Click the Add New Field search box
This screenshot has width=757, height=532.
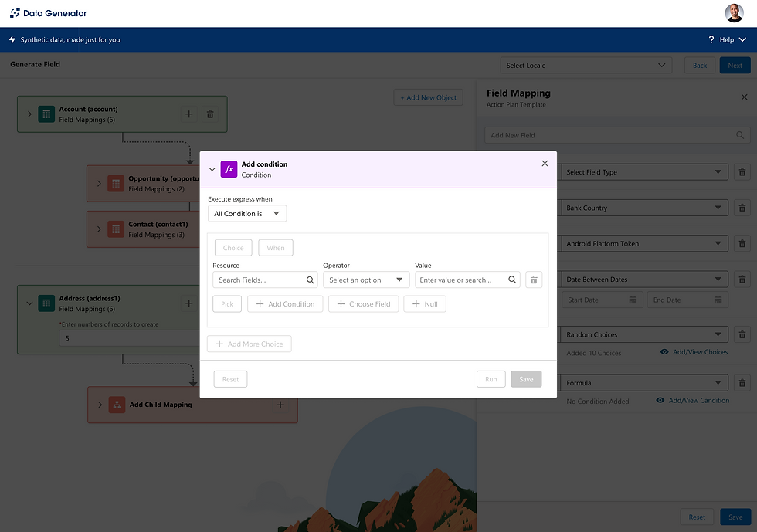tap(616, 135)
